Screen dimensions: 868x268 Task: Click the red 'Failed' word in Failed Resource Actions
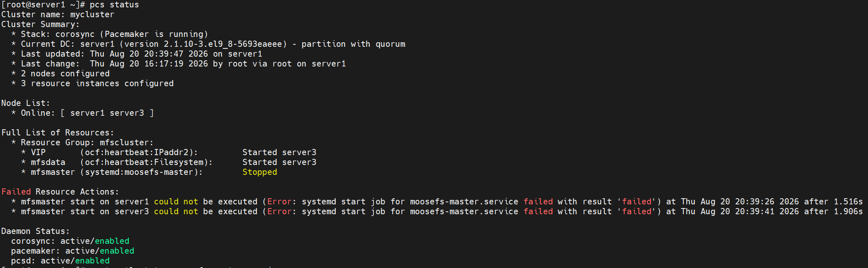[16, 192]
